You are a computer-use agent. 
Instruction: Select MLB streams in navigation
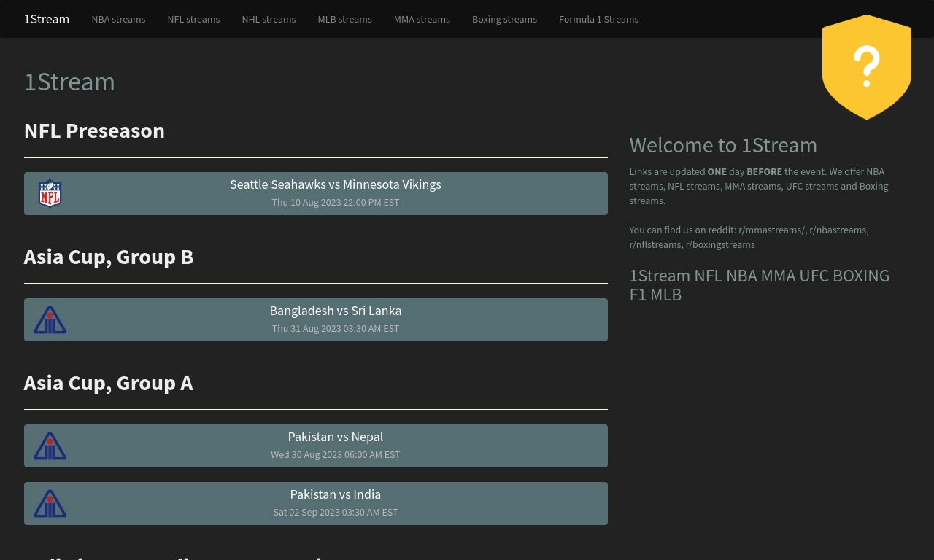click(x=344, y=19)
